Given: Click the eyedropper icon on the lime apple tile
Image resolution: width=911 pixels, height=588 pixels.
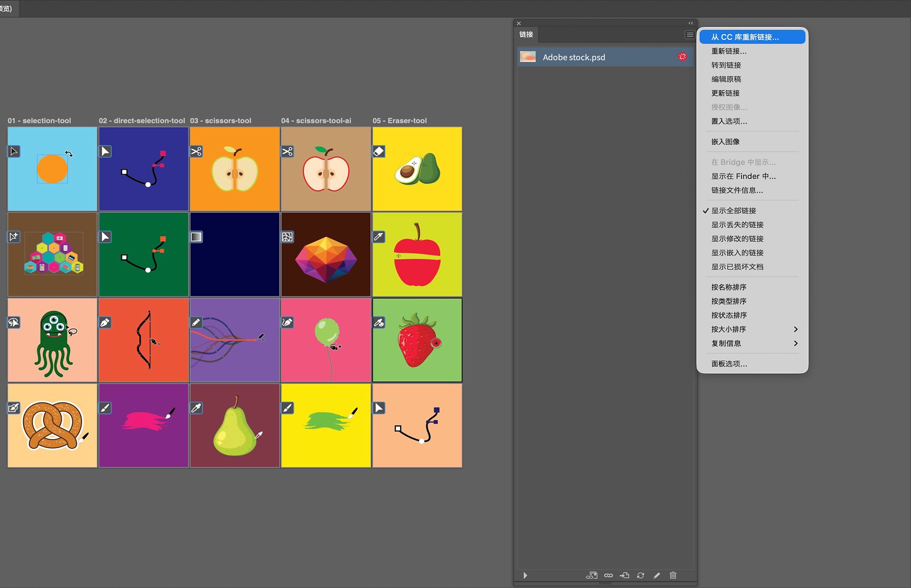Looking at the screenshot, I should coord(379,237).
